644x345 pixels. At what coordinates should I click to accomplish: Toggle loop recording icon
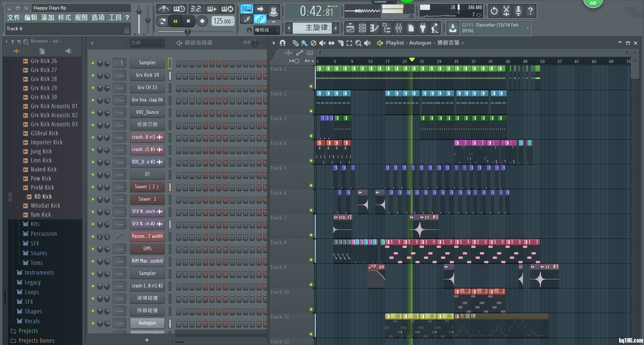[x=227, y=9]
